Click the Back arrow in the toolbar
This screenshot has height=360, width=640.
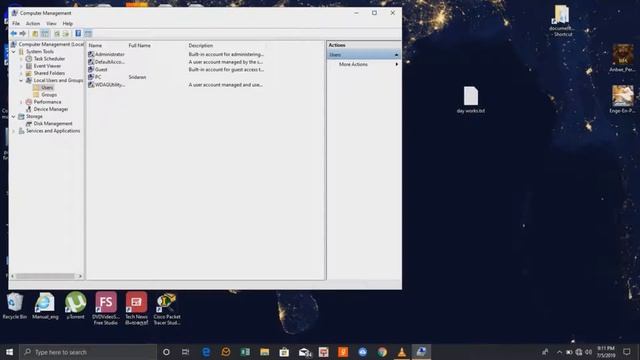pos(13,33)
